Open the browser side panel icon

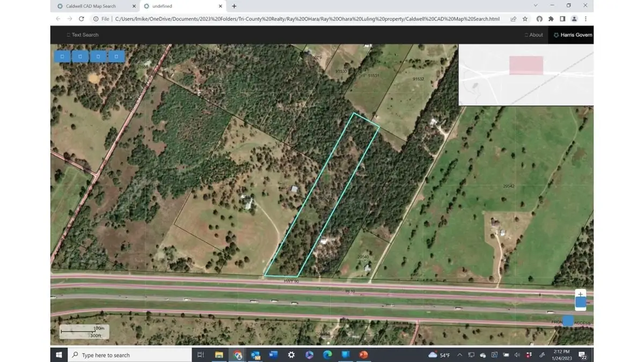562,18
